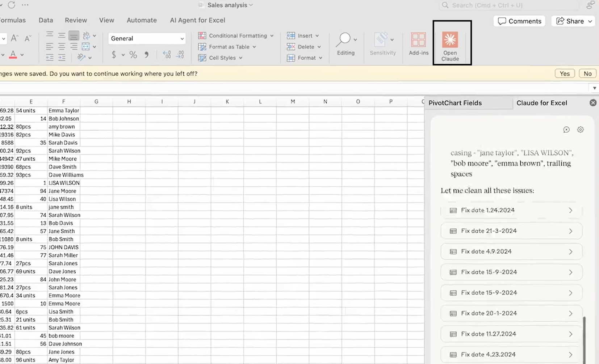Toggle right text alignment
This screenshot has width=599, height=364.
pos(74,47)
